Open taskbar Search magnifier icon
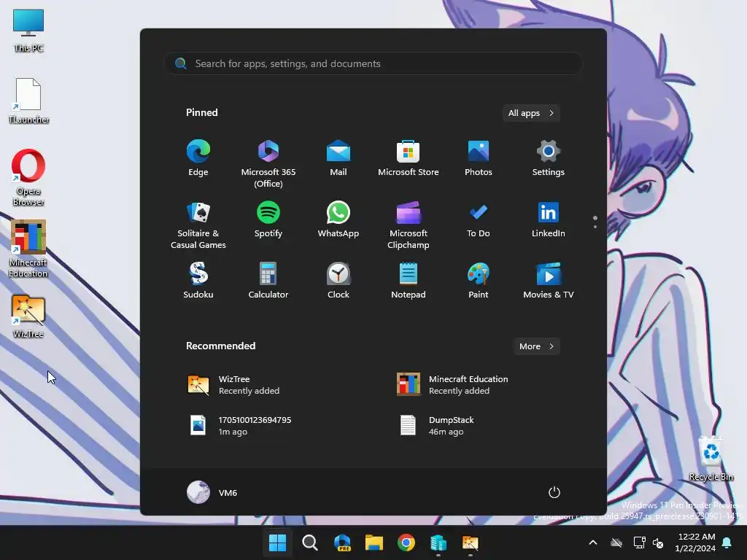This screenshot has width=747, height=560. pyautogui.click(x=309, y=542)
